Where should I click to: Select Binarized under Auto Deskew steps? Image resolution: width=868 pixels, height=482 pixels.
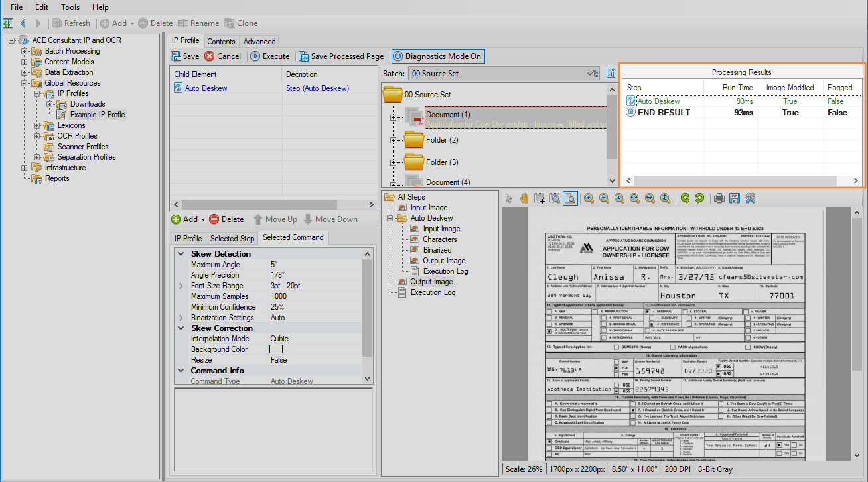coord(437,250)
